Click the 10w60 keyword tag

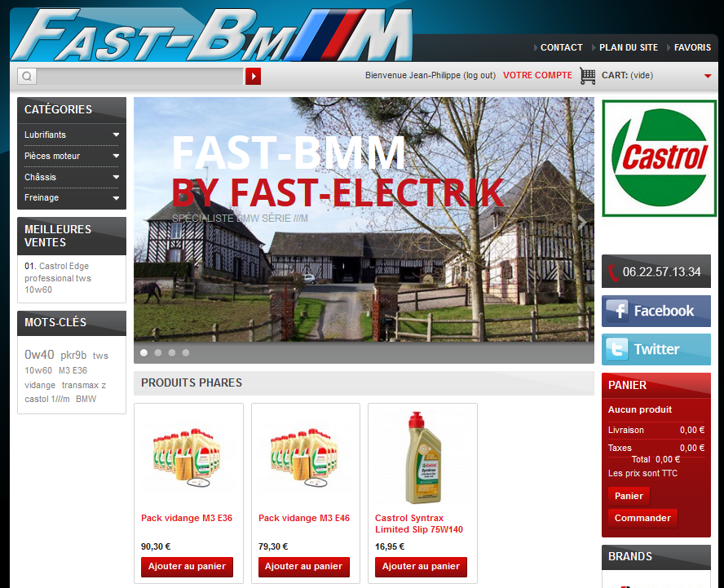38,370
